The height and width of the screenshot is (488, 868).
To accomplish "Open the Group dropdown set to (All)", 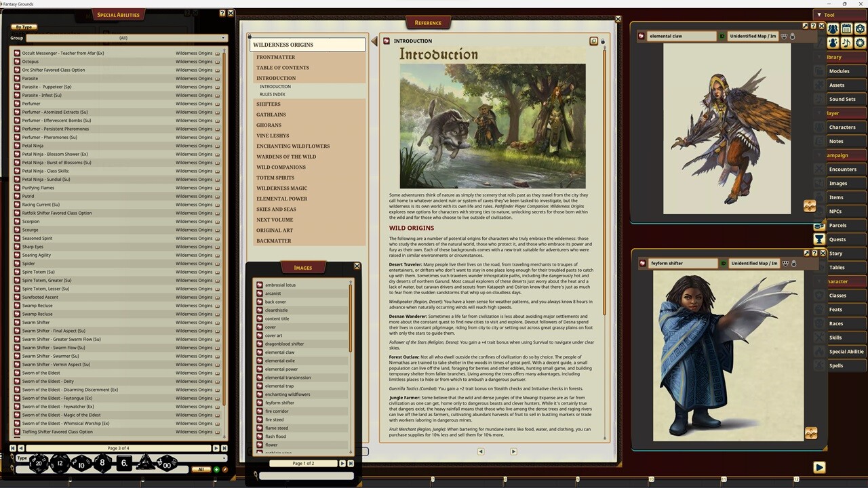I will pyautogui.click(x=123, y=38).
